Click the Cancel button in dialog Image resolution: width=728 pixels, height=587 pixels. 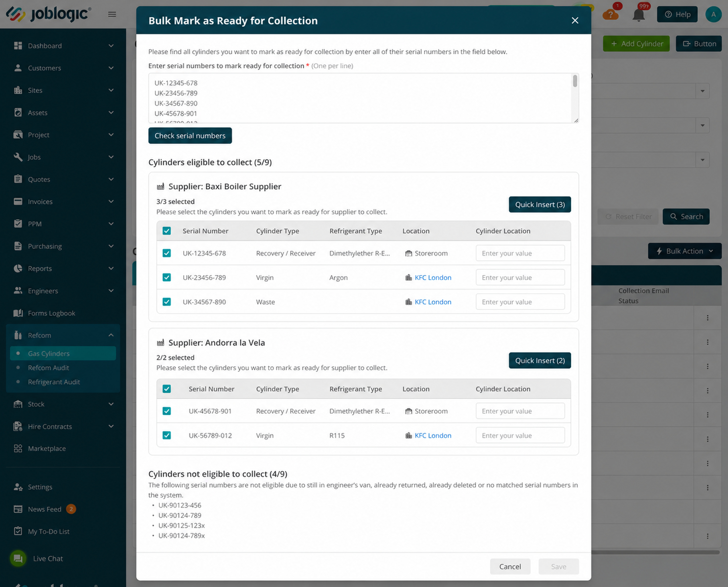(510, 566)
